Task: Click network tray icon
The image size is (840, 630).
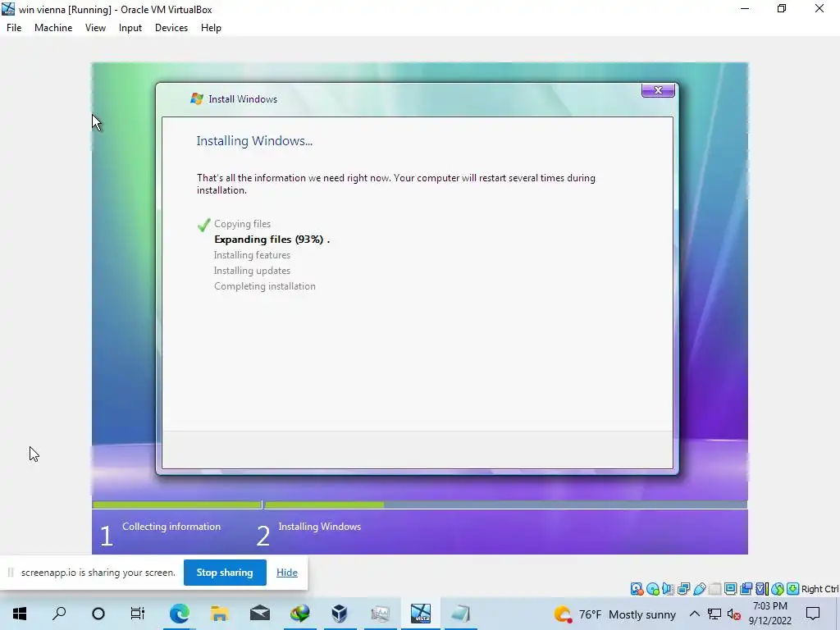Action: tap(714, 614)
